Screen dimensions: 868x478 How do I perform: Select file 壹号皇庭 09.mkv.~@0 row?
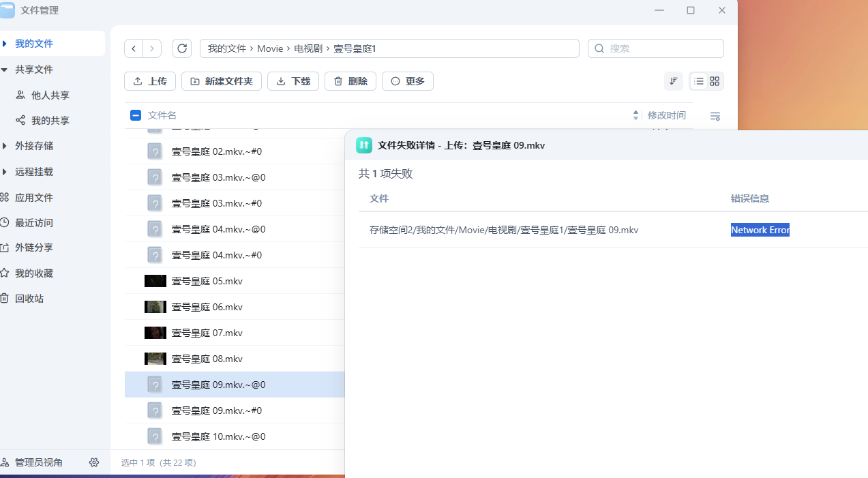coord(235,385)
